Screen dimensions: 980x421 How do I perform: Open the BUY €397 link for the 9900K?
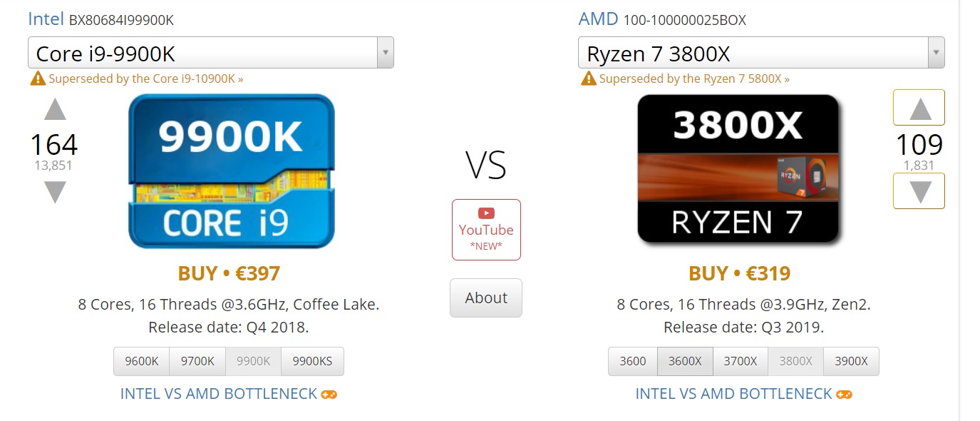click(x=229, y=273)
